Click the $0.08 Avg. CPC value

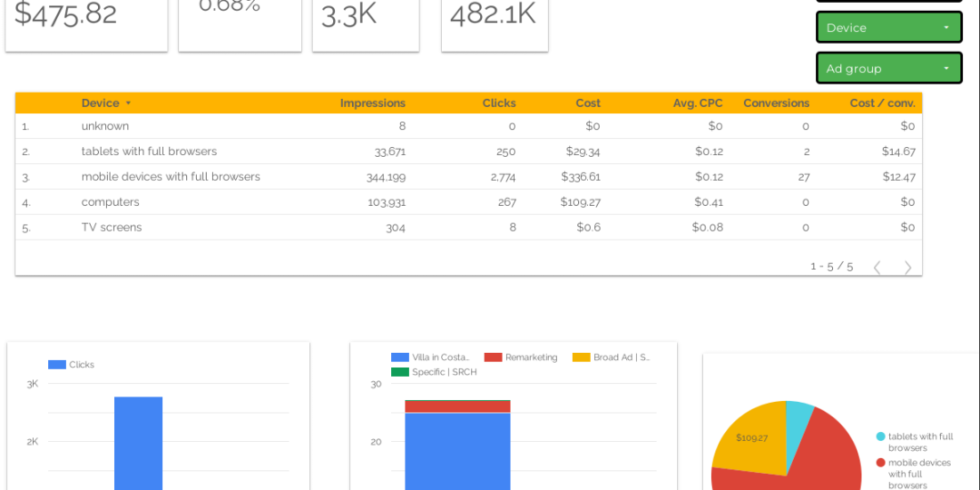click(707, 227)
